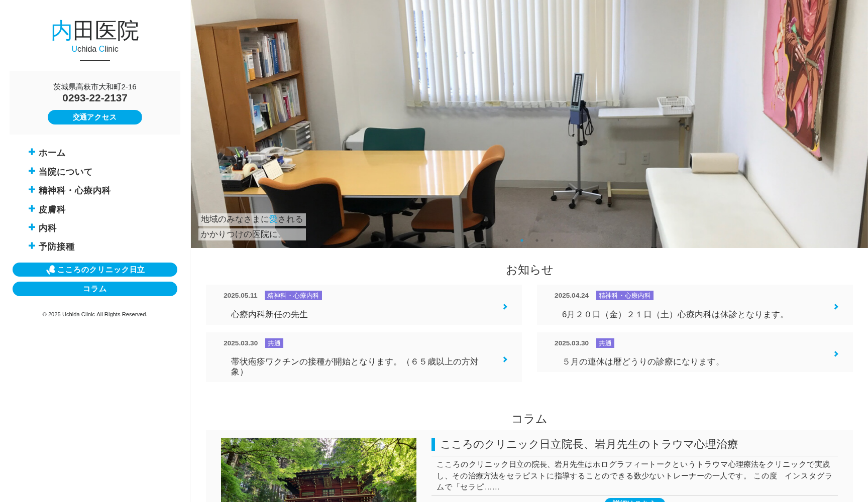Expand the ホーム plus icon

tap(31, 152)
